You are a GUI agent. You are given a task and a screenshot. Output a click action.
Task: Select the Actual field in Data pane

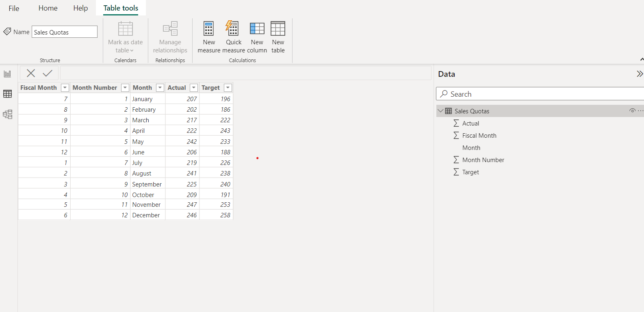[x=471, y=123]
